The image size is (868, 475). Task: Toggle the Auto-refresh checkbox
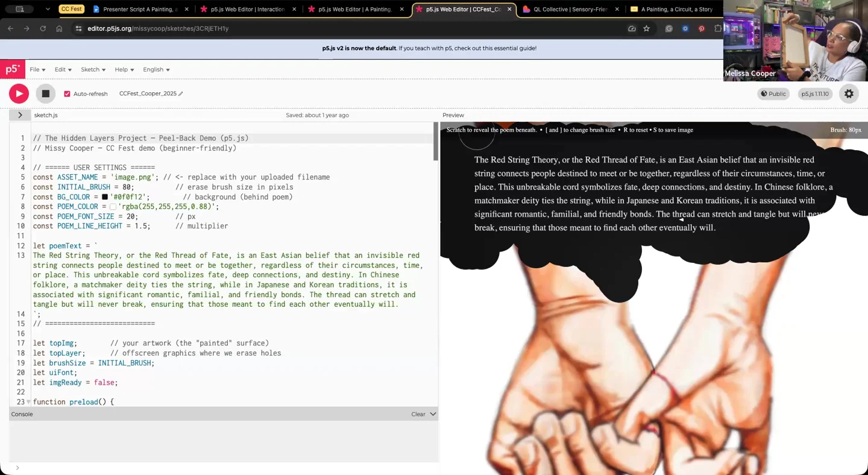tap(67, 94)
